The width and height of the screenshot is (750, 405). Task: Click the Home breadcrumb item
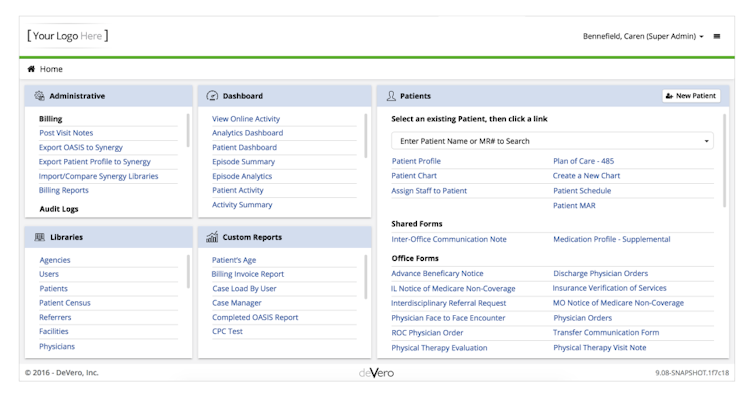coord(51,69)
